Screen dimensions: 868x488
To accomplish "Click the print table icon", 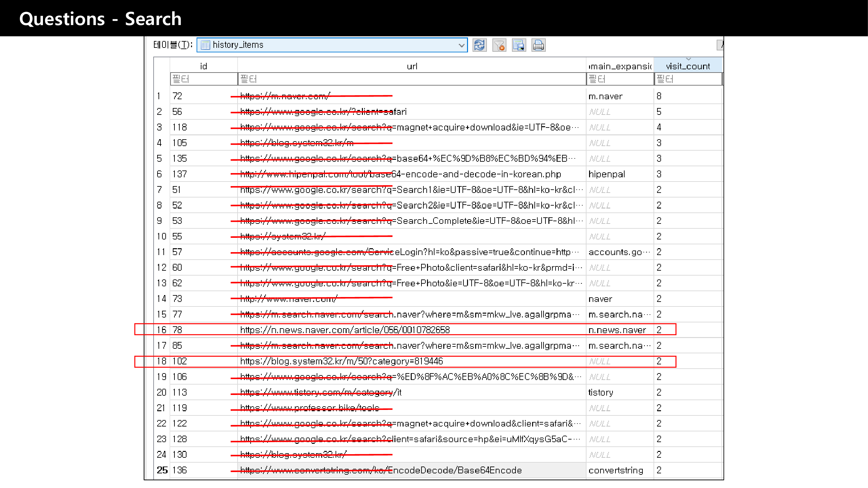I will point(538,45).
